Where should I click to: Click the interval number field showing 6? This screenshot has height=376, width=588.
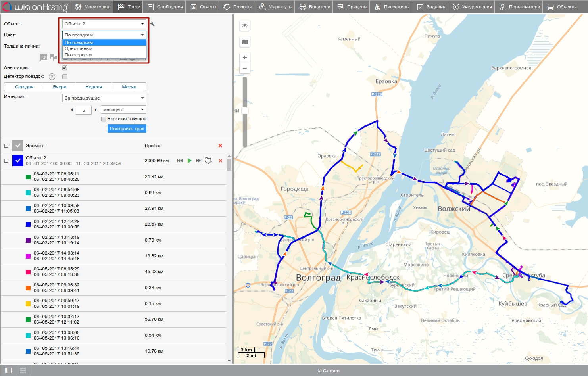coord(83,110)
